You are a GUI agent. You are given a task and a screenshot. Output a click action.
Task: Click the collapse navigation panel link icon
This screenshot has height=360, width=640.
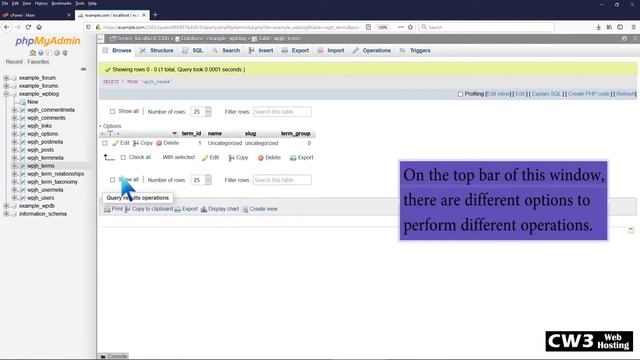click(x=83, y=69)
